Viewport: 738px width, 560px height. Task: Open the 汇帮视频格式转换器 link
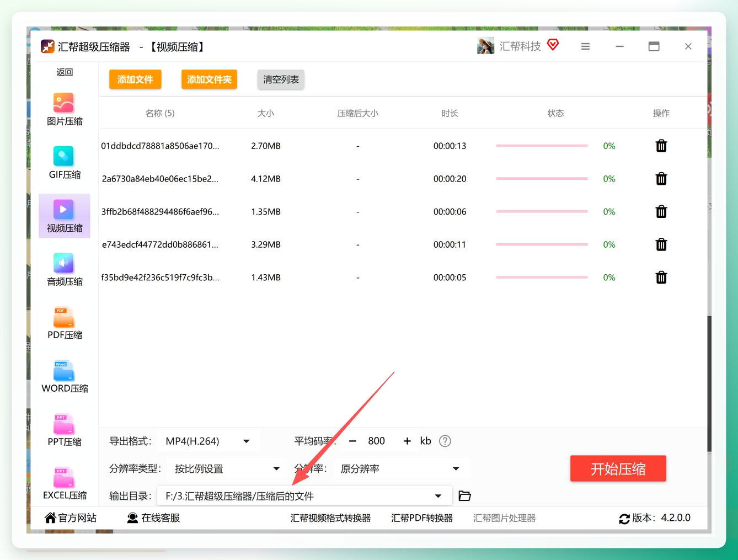330,518
